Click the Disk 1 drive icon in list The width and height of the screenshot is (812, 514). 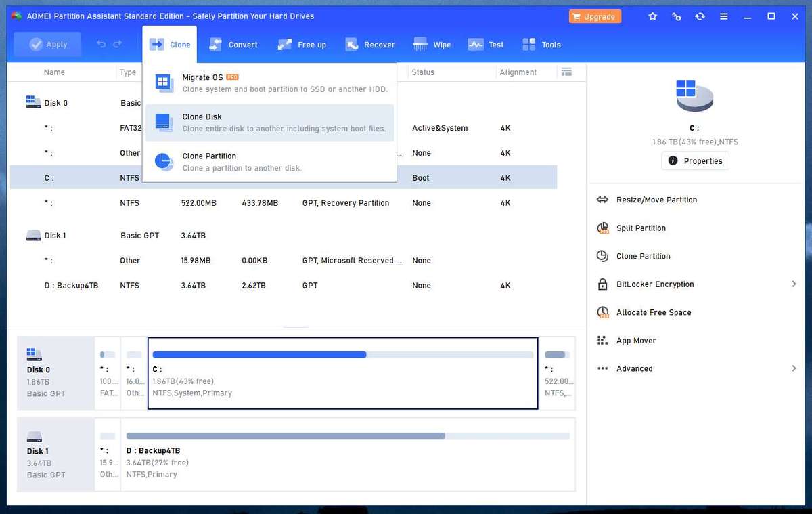pos(33,236)
